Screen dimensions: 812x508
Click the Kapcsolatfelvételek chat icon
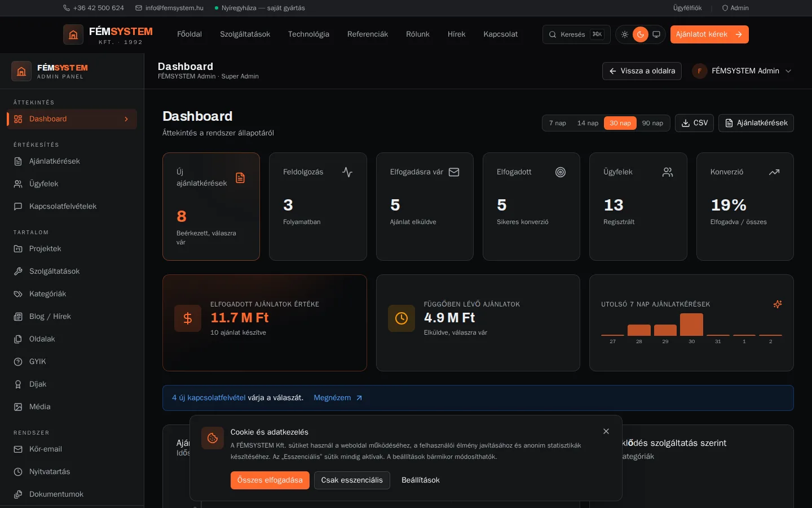18,207
